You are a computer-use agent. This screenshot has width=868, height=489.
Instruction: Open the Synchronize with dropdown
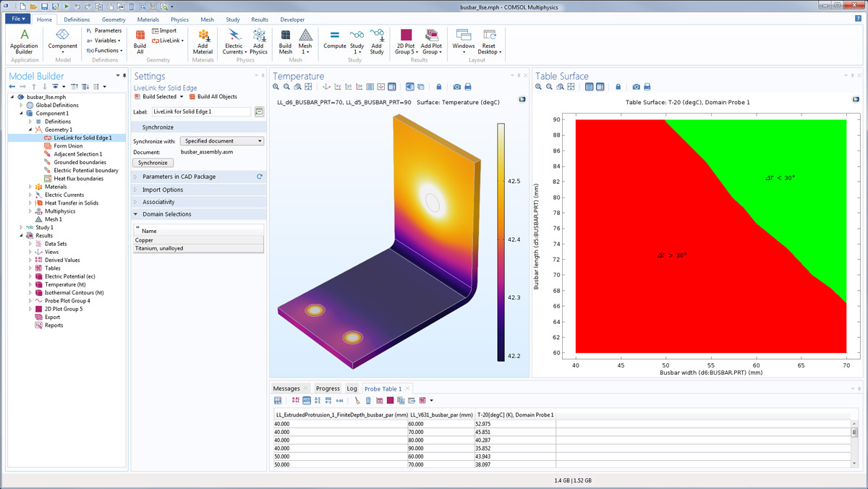tap(221, 140)
